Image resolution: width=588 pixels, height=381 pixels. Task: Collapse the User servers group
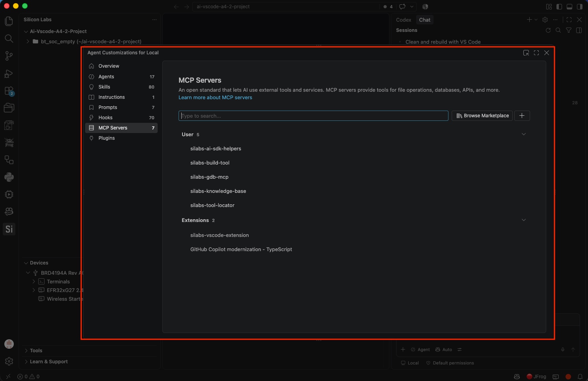click(524, 134)
